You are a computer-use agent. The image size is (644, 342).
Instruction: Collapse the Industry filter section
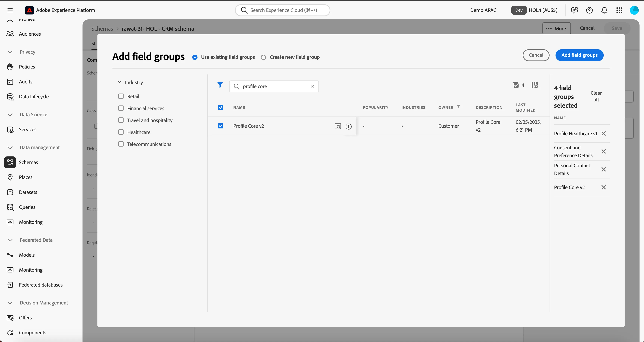[119, 82]
